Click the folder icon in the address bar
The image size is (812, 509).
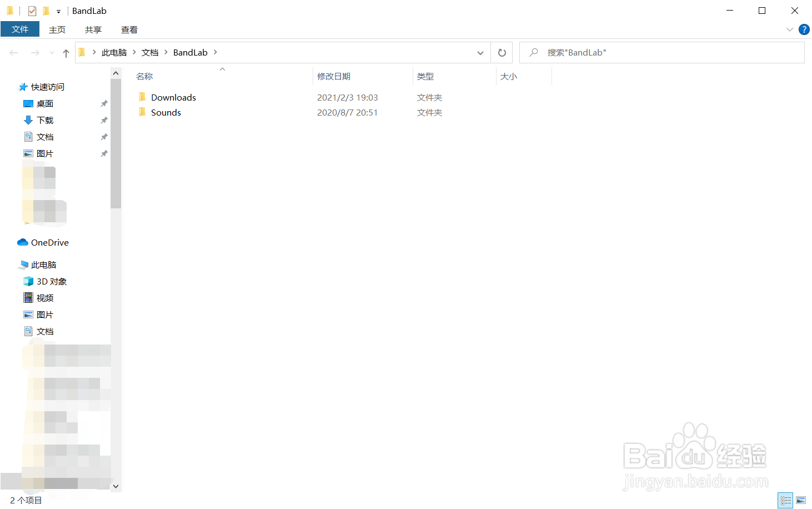pos(82,52)
